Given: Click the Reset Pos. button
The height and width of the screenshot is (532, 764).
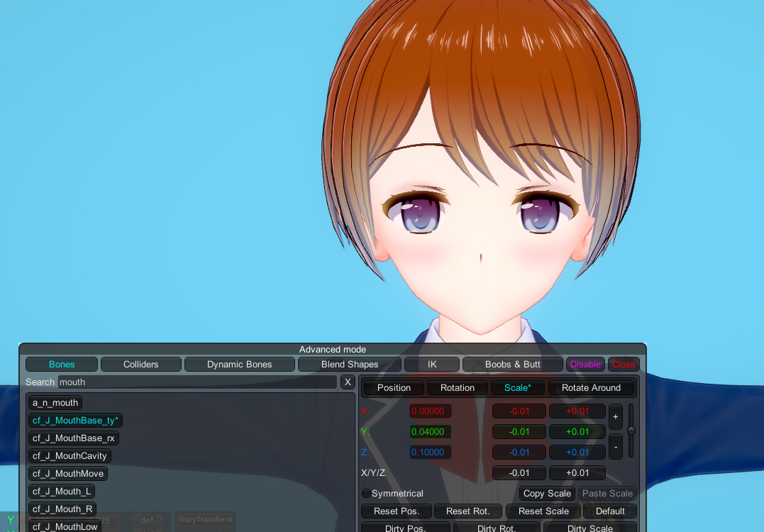Looking at the screenshot, I should coord(396,511).
